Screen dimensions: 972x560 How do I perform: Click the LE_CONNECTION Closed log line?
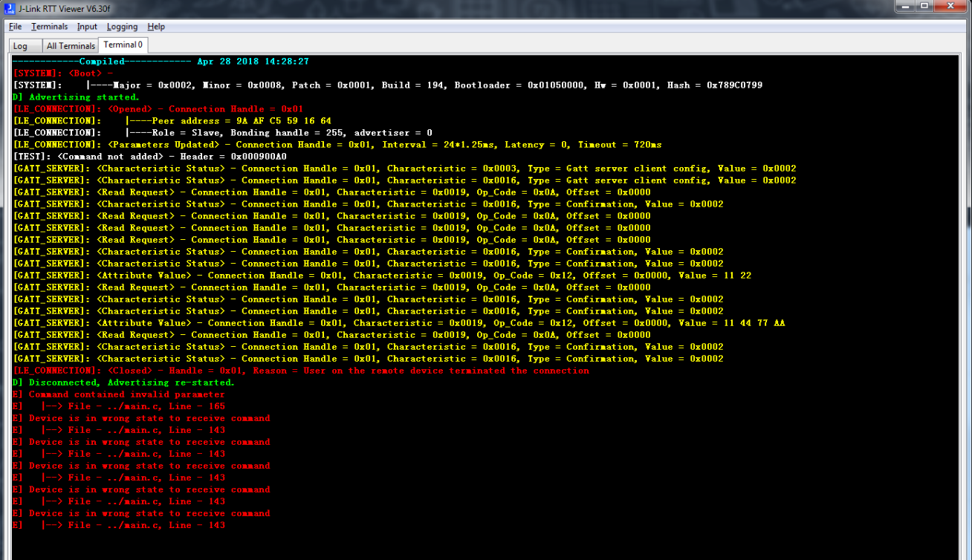pyautogui.click(x=301, y=371)
